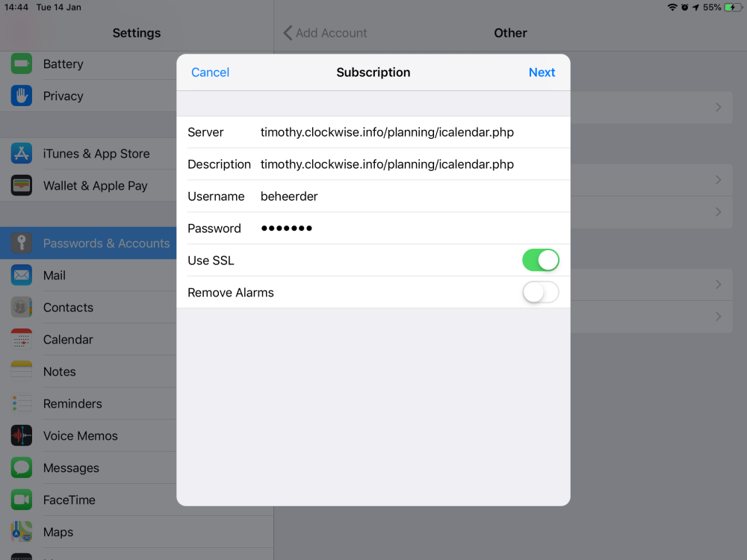Select Passwords & Accounts row
The width and height of the screenshot is (747, 560).
click(x=88, y=243)
